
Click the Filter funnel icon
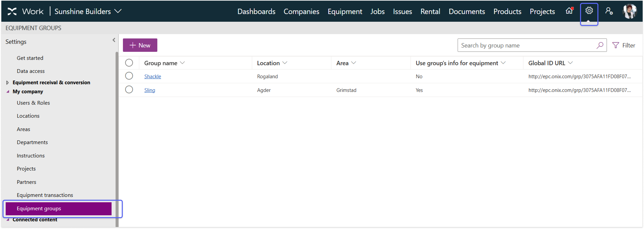615,45
